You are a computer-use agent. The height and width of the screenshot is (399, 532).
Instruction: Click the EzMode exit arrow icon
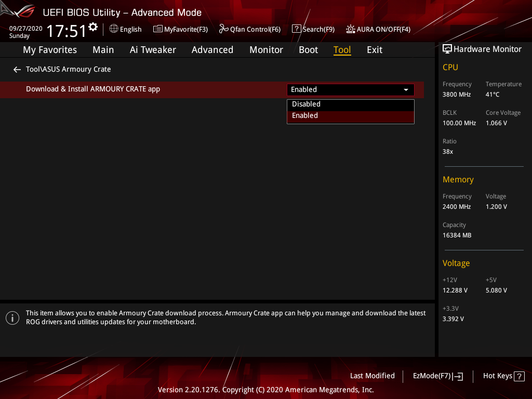[458, 376]
